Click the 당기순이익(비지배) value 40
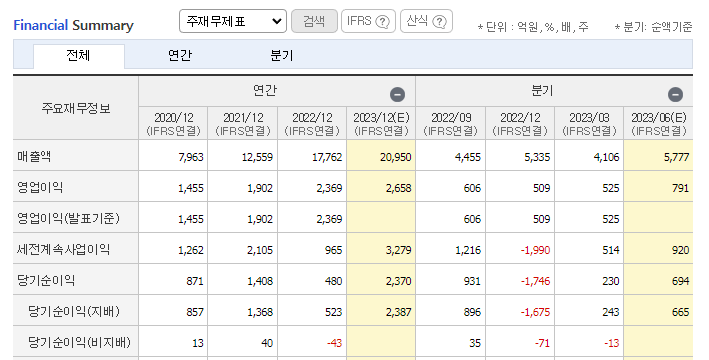709x360 pixels. [267, 343]
